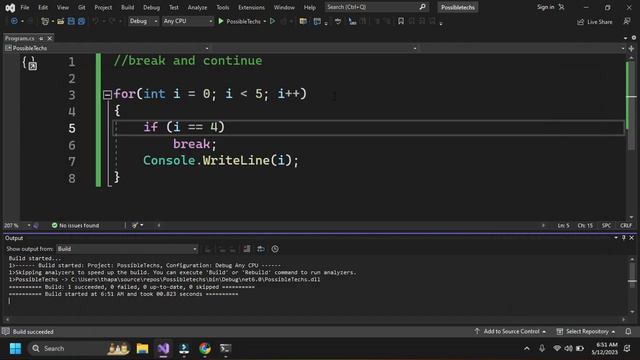Click Start Without Debugging outline play icon
Viewport: 640px width, 360px height.
(x=273, y=21)
